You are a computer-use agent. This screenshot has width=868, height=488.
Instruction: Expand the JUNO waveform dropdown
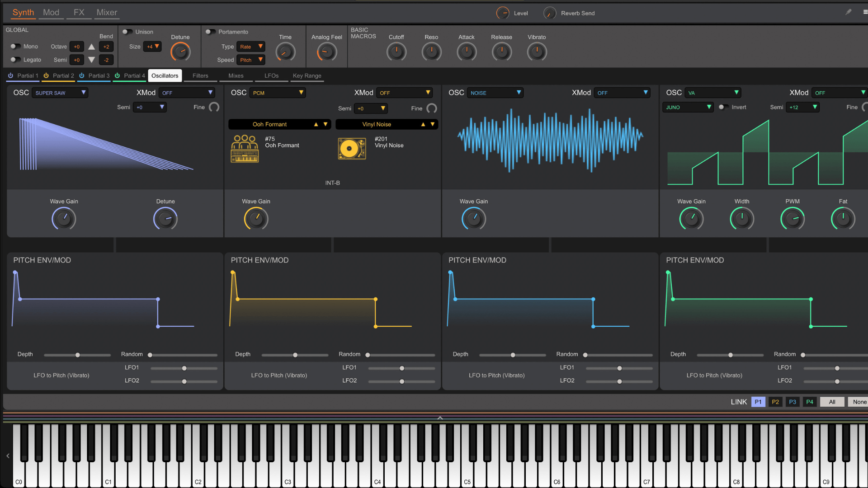click(x=688, y=108)
